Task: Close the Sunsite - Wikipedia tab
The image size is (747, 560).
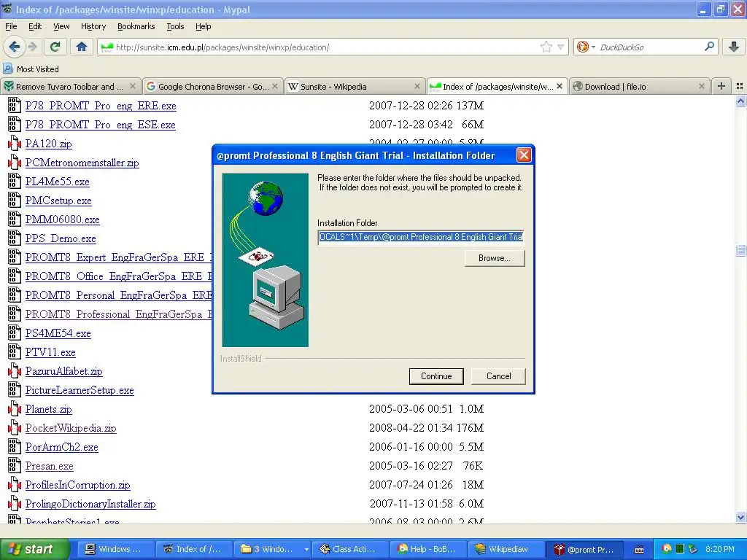Action: click(x=417, y=86)
